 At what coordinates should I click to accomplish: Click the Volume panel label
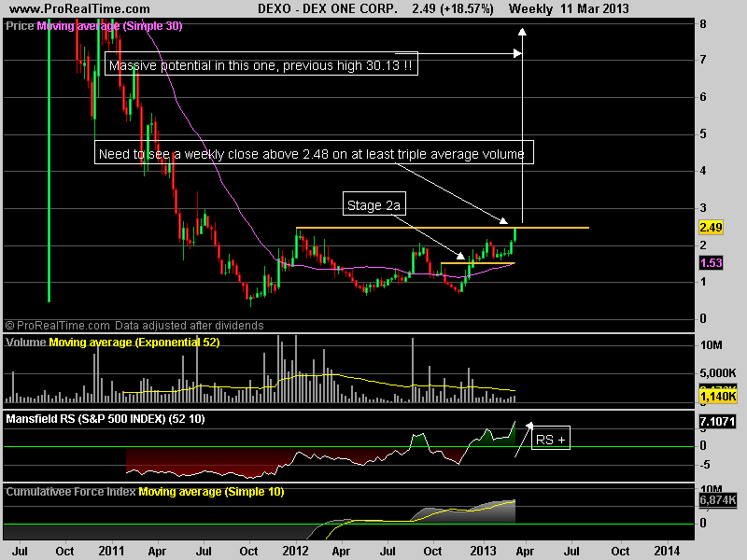26,343
